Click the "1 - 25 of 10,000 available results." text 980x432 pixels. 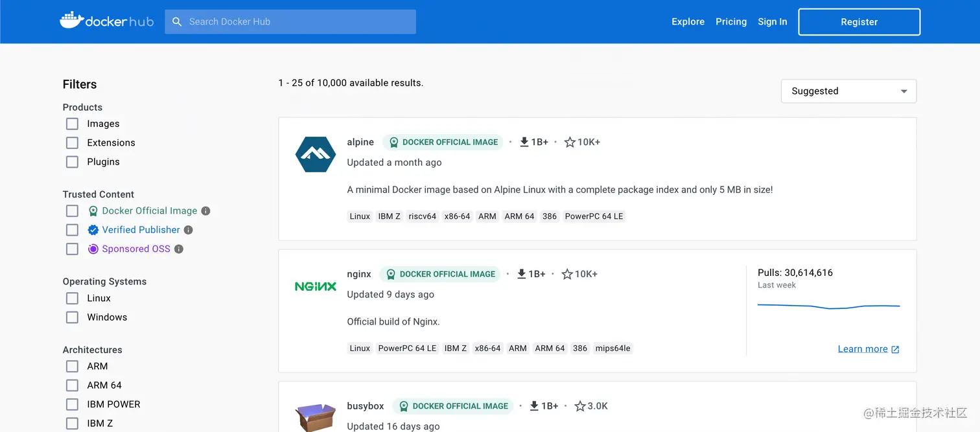click(351, 83)
